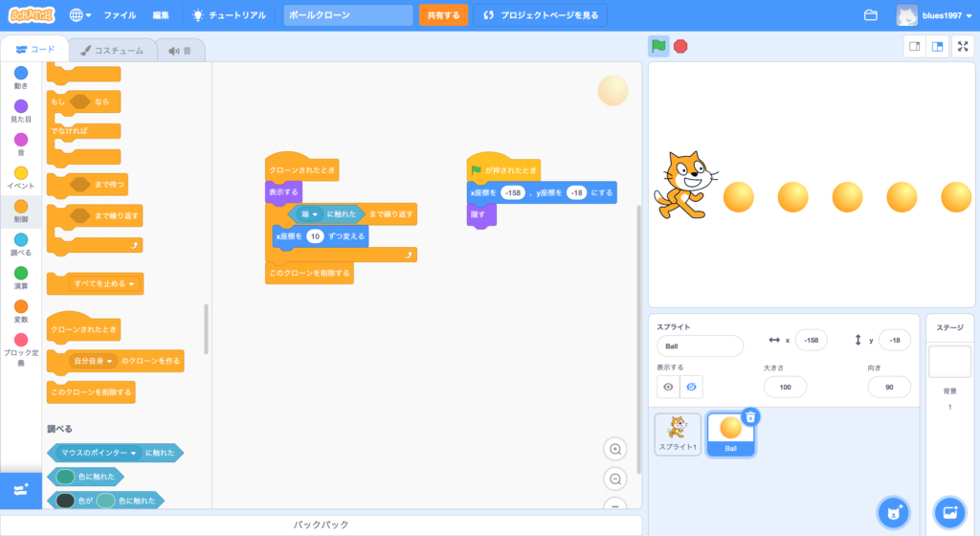980x536 pixels.
Task: Click the workspace 表示する block
Action: 283,191
